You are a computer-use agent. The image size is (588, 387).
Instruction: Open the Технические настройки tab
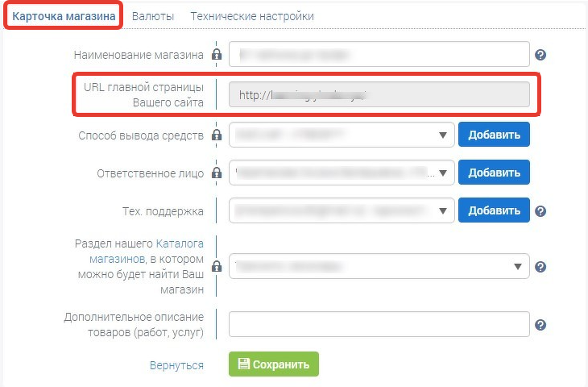pos(252,16)
